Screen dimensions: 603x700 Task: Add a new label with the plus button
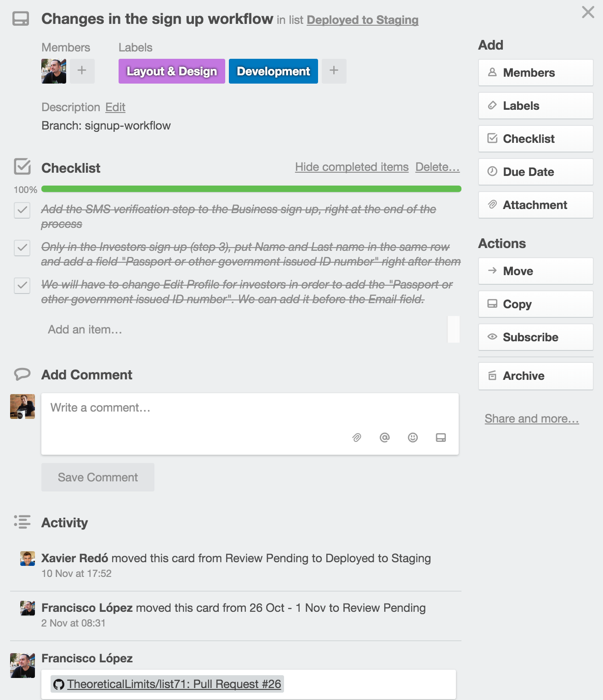[x=334, y=71]
